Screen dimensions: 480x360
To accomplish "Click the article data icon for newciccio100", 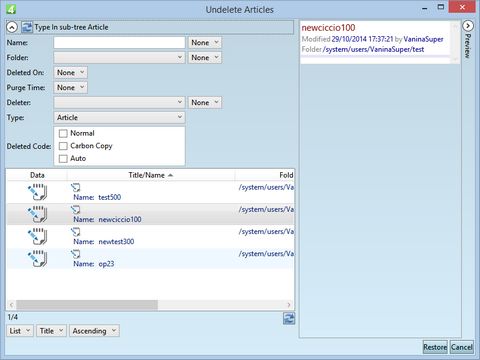I will coord(37,214).
